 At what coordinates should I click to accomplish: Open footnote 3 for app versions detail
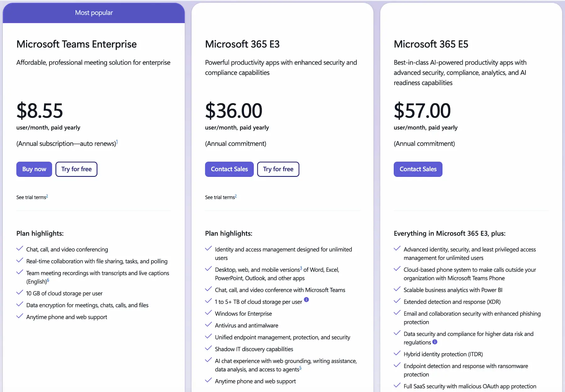[x=301, y=267]
